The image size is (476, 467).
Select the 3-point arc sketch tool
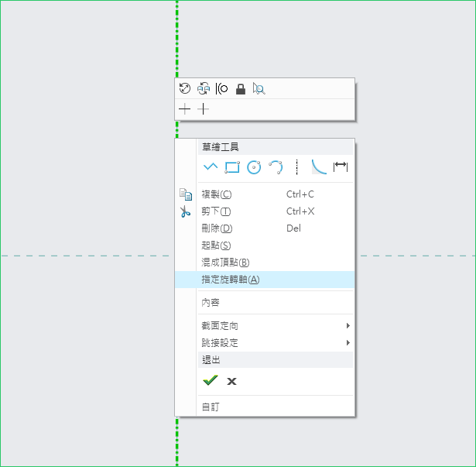[276, 167]
